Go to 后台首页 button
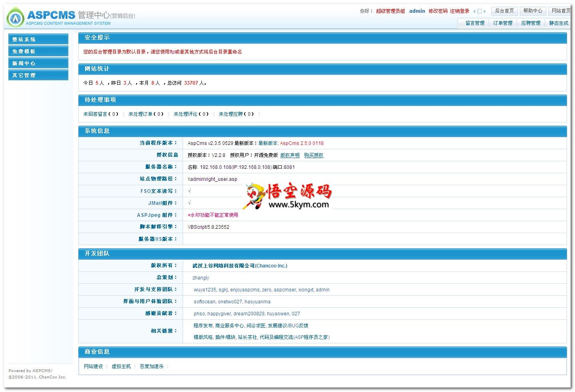The image size is (575, 392). [x=504, y=11]
